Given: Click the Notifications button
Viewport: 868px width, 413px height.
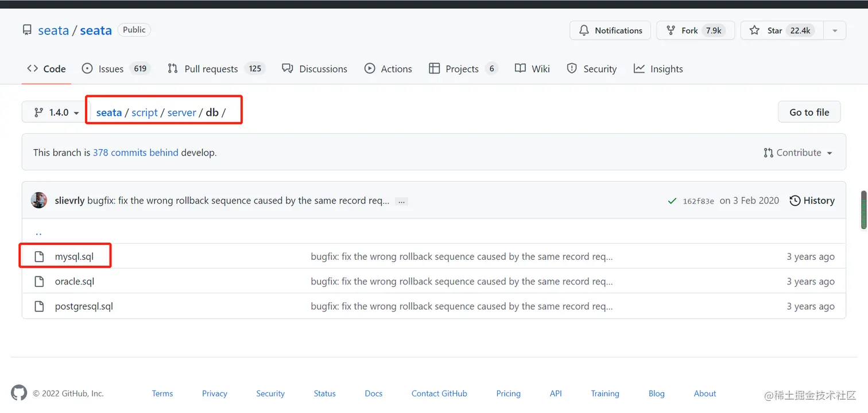Looking at the screenshot, I should click(610, 30).
